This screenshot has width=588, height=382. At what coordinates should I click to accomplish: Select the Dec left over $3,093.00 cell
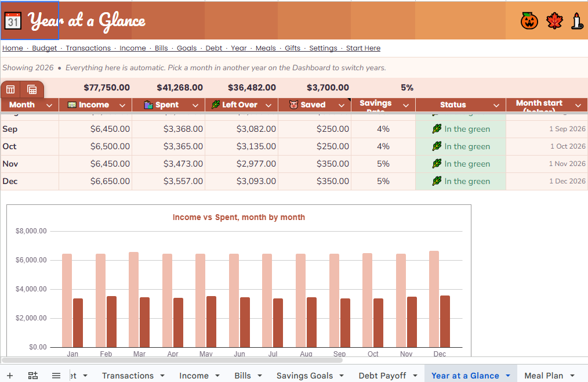click(241, 181)
